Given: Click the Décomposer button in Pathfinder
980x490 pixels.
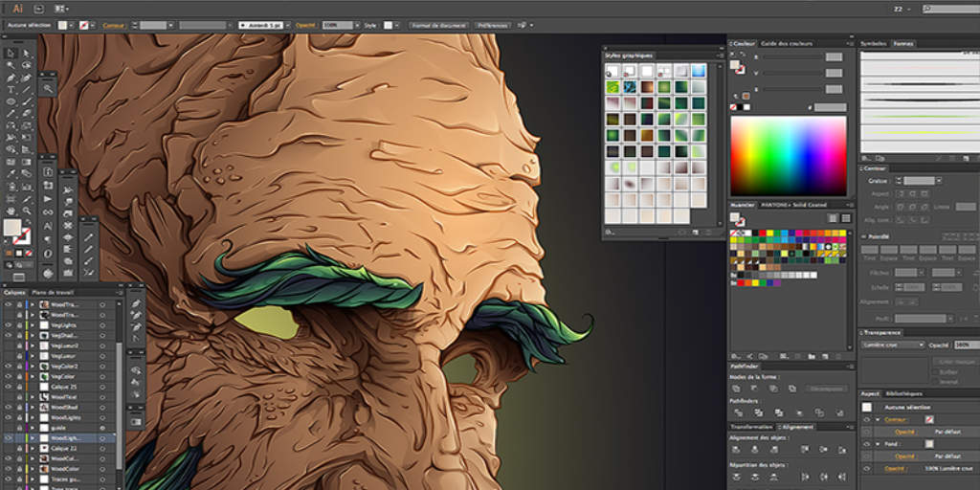Looking at the screenshot, I should coord(826,389).
